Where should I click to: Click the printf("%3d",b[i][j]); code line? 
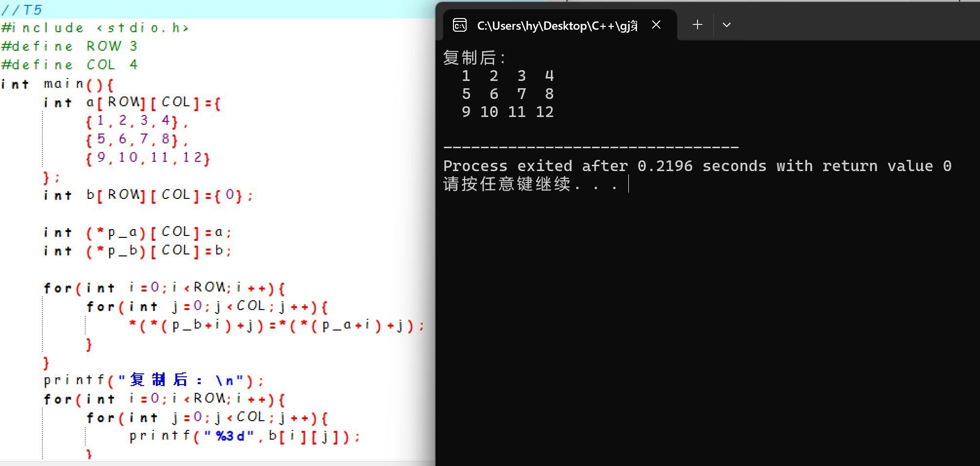click(x=245, y=436)
